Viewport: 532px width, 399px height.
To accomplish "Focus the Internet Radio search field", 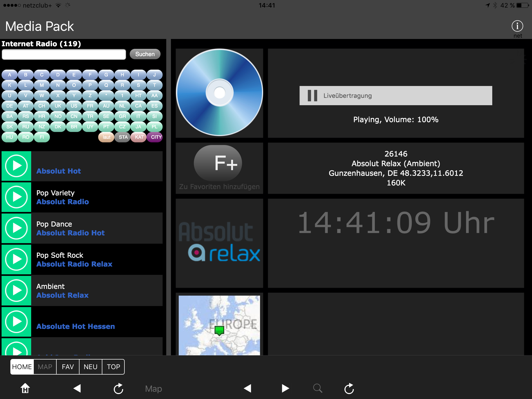I will pyautogui.click(x=64, y=54).
